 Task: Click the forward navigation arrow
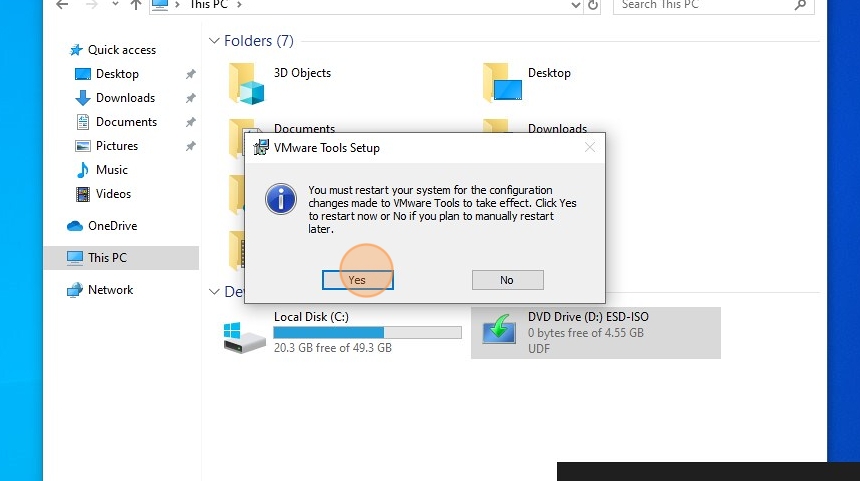click(91, 5)
